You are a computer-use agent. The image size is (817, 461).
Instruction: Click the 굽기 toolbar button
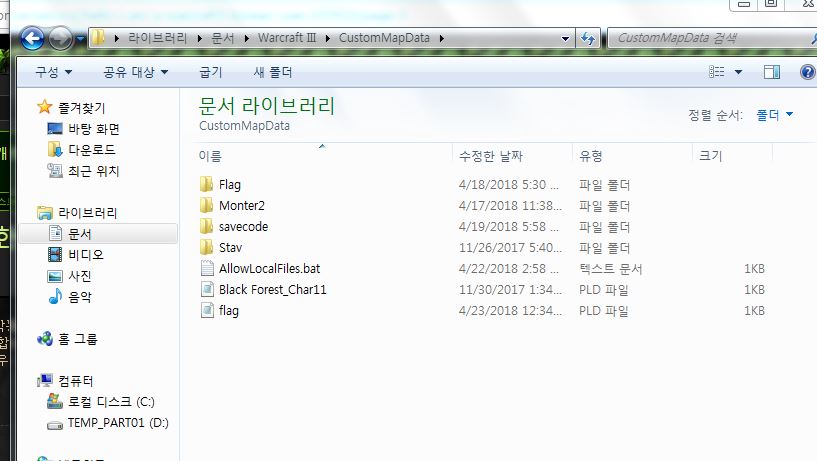211,72
